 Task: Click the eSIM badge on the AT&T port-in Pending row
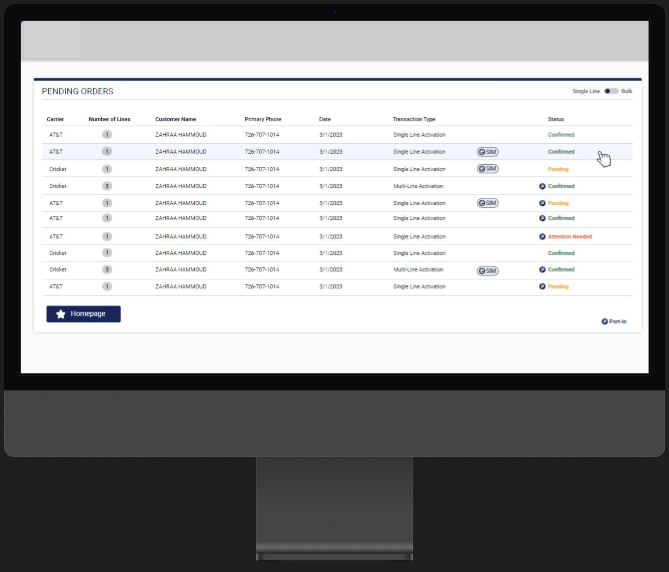[488, 203]
